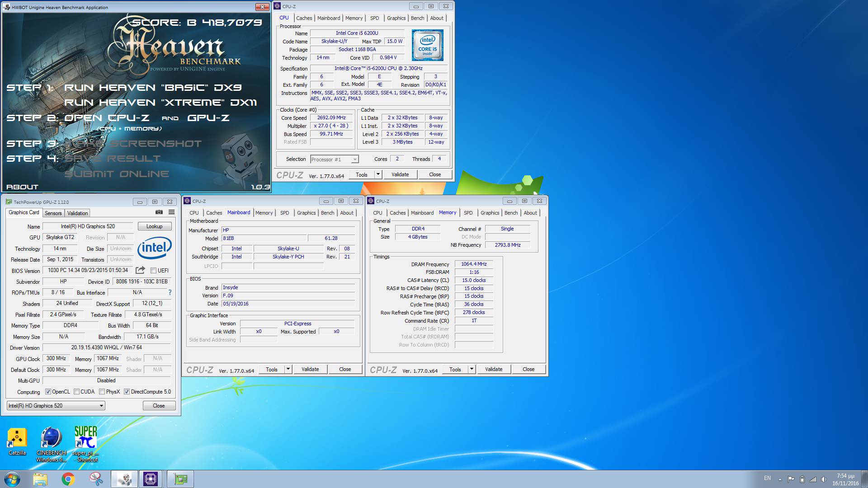The image size is (868, 488).
Task: Open the Validation tab in GPU-Z
Action: (77, 213)
